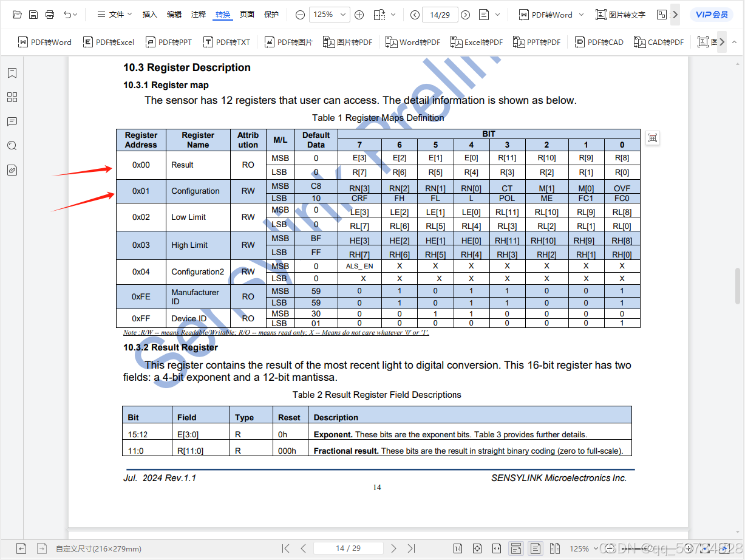Switch to the 保护 tab
The width and height of the screenshot is (745, 560).
point(271,15)
